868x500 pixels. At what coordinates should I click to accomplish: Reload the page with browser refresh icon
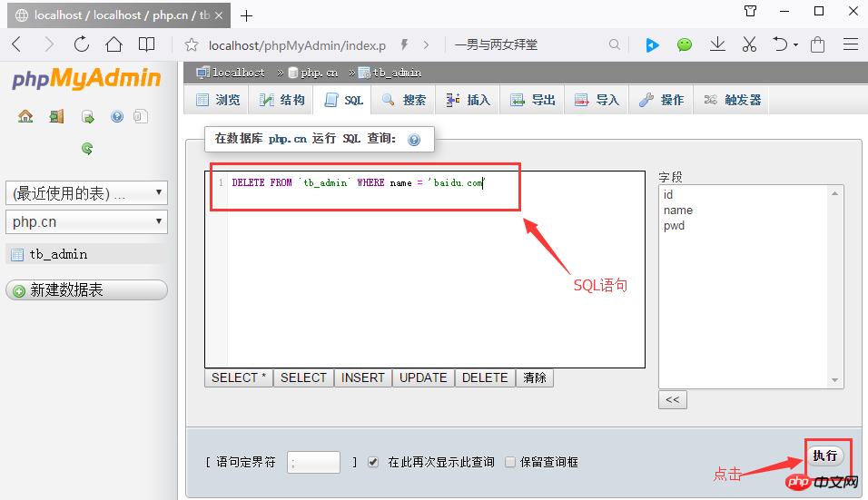82,44
